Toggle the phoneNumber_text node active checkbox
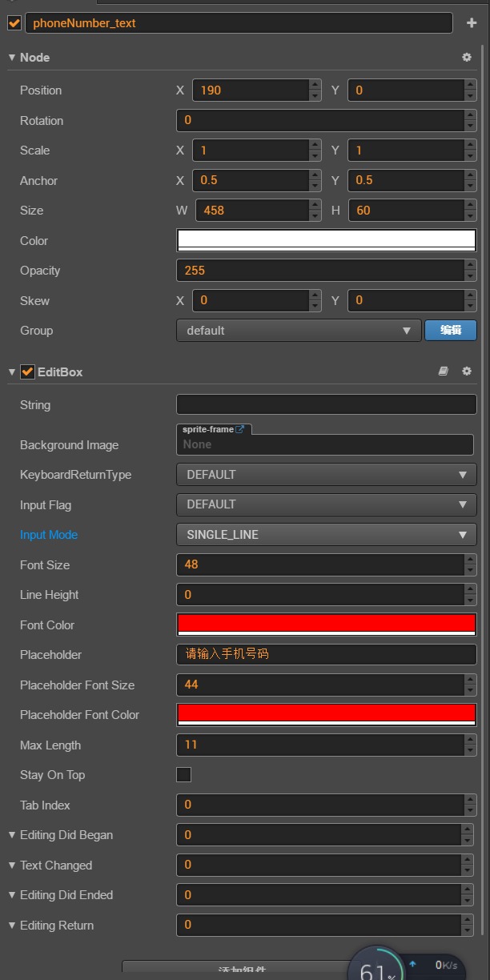The width and height of the screenshot is (490, 980). pos(14,23)
